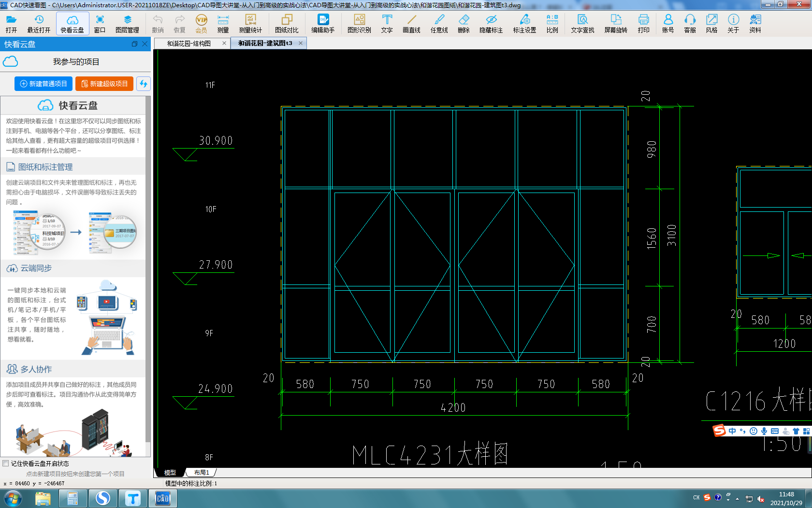Launch 图纸对比 drawing comparison
Image resolution: width=812 pixels, height=508 pixels.
click(x=287, y=23)
